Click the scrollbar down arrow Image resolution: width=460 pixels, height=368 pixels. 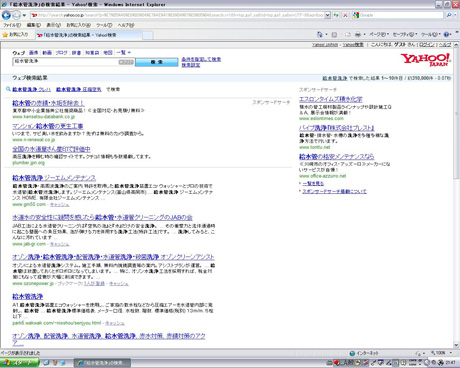coord(456,345)
